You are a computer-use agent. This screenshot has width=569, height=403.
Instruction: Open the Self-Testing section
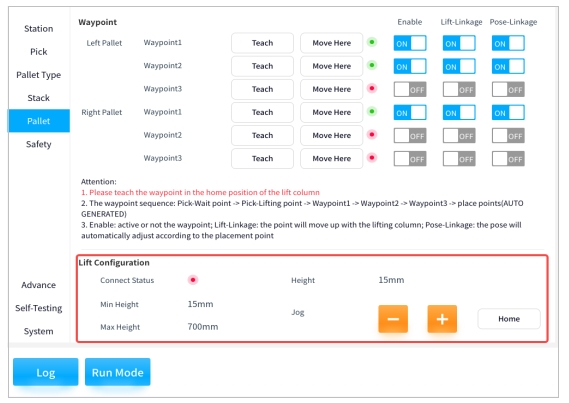pos(38,308)
